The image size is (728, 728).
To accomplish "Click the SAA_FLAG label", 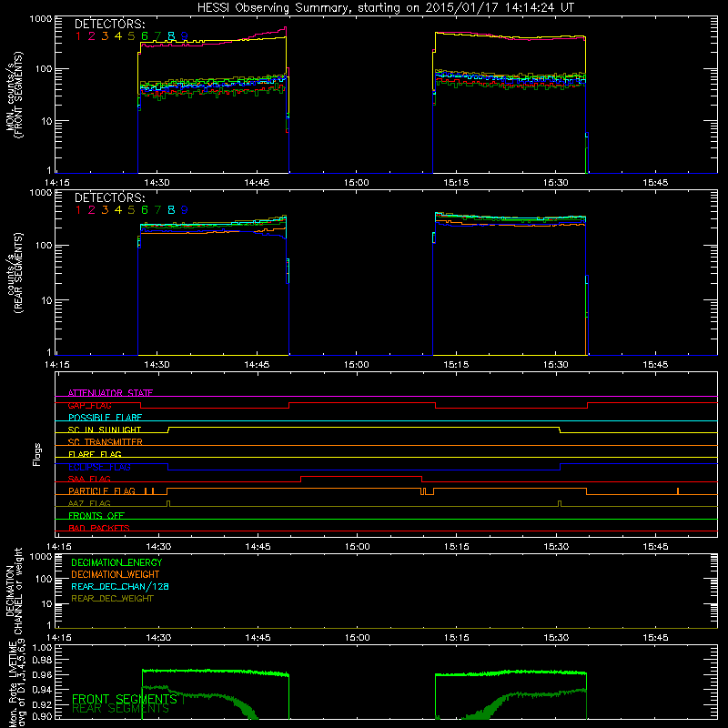I will point(89,480).
